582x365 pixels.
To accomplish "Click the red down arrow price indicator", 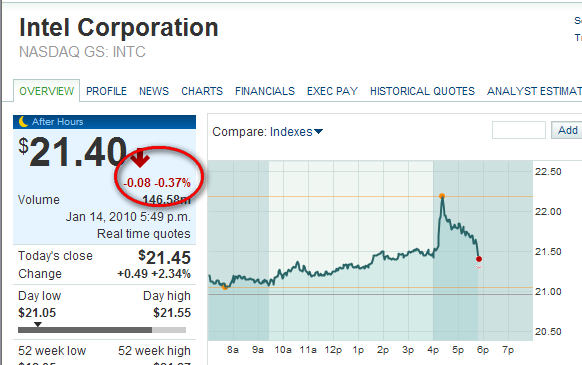I will click(140, 157).
